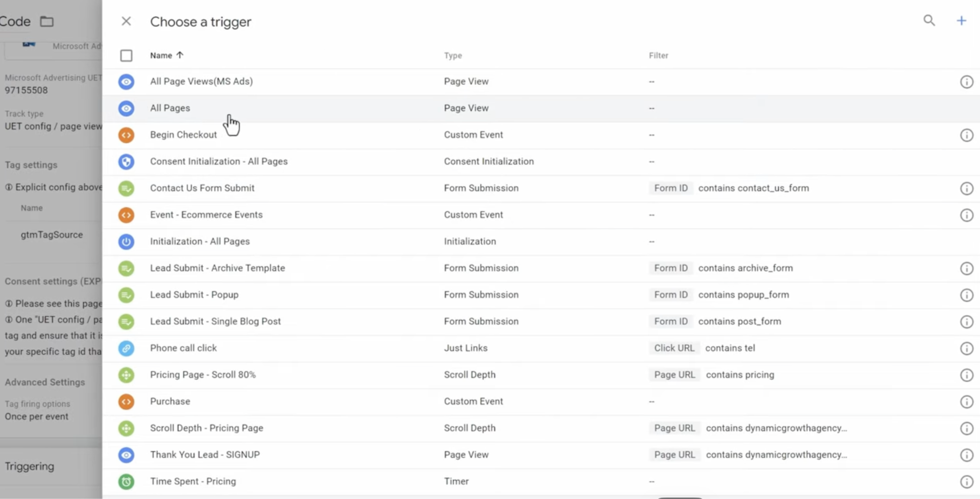The width and height of the screenshot is (980, 499).
Task: Select the Lead Submit - Popup trigger
Action: click(541, 295)
